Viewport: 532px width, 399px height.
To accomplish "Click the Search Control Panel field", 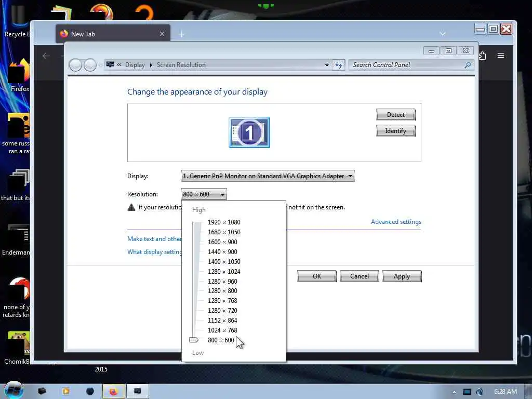I will point(407,65).
